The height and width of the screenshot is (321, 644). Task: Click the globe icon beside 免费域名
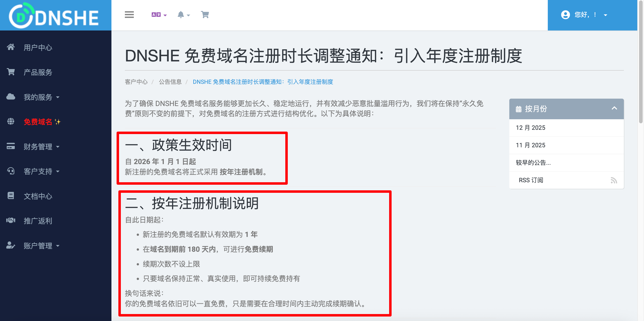click(x=11, y=121)
